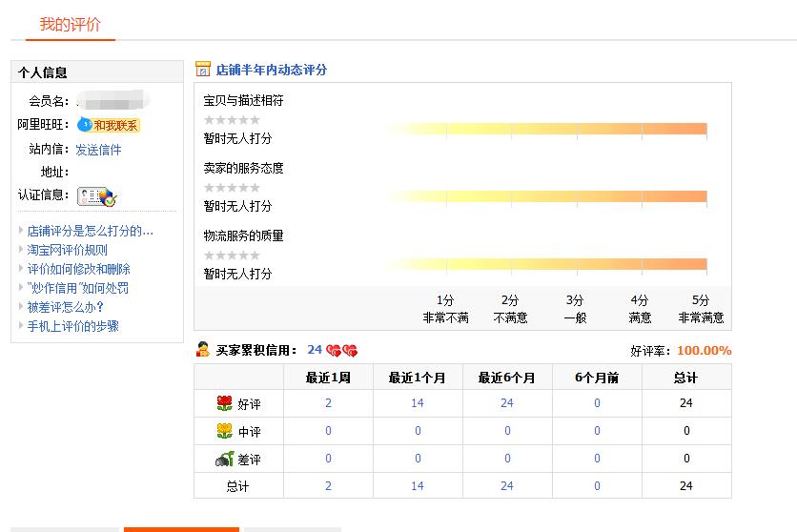Image resolution: width=797 pixels, height=532 pixels.
Task: Click 差评 count 0 for 6个月前
Action: pos(597,459)
